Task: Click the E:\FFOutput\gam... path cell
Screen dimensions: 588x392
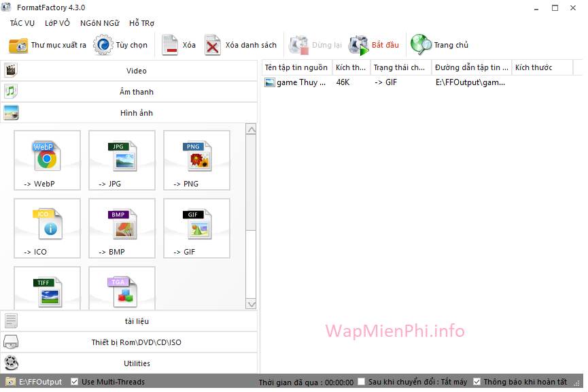Action: [470, 82]
